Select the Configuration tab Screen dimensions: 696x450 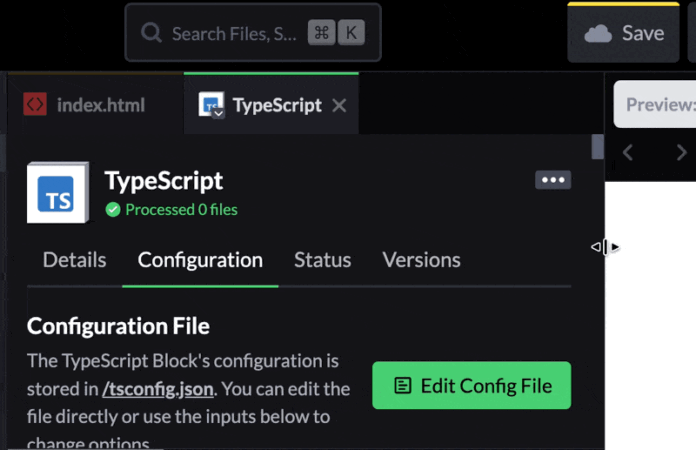tap(200, 260)
